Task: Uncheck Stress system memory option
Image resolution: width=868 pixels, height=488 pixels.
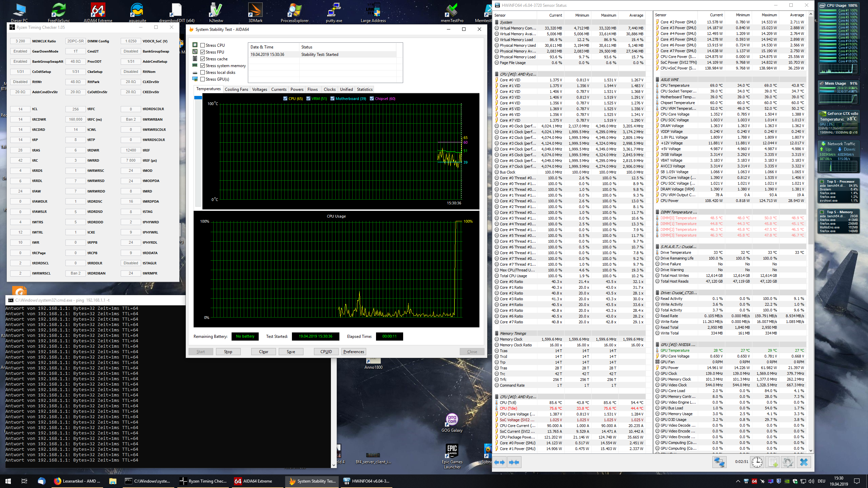Action: click(x=203, y=66)
